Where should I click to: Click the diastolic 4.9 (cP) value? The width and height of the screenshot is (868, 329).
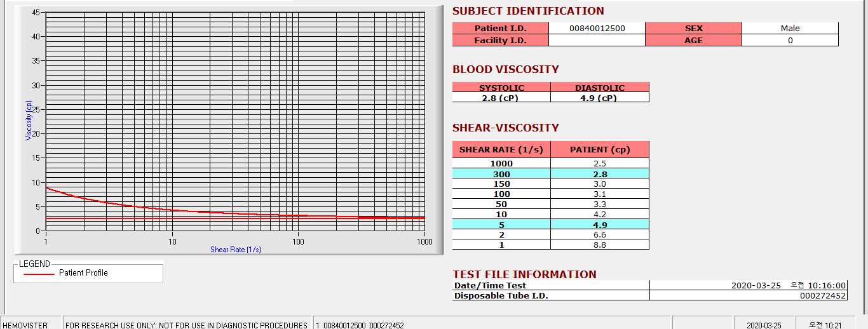tap(600, 98)
